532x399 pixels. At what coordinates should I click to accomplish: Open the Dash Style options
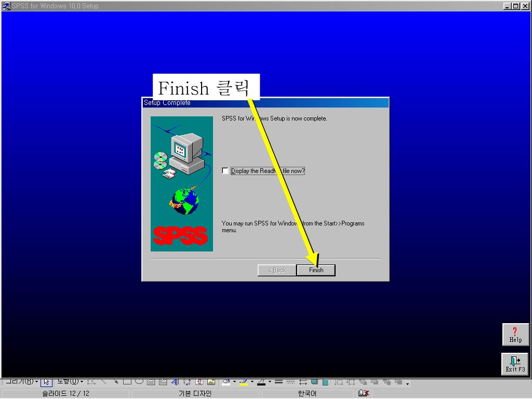coord(291,382)
